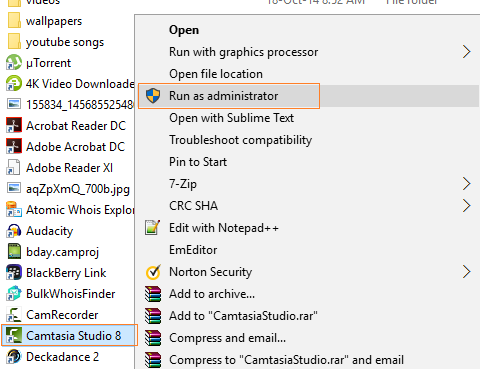Select Troubleshoot compatibility

tap(241, 140)
